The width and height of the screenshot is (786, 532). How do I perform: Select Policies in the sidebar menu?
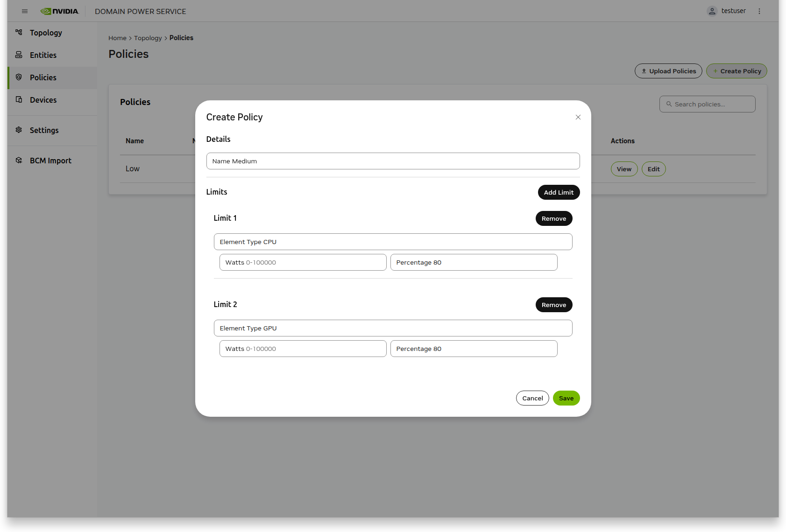click(43, 77)
